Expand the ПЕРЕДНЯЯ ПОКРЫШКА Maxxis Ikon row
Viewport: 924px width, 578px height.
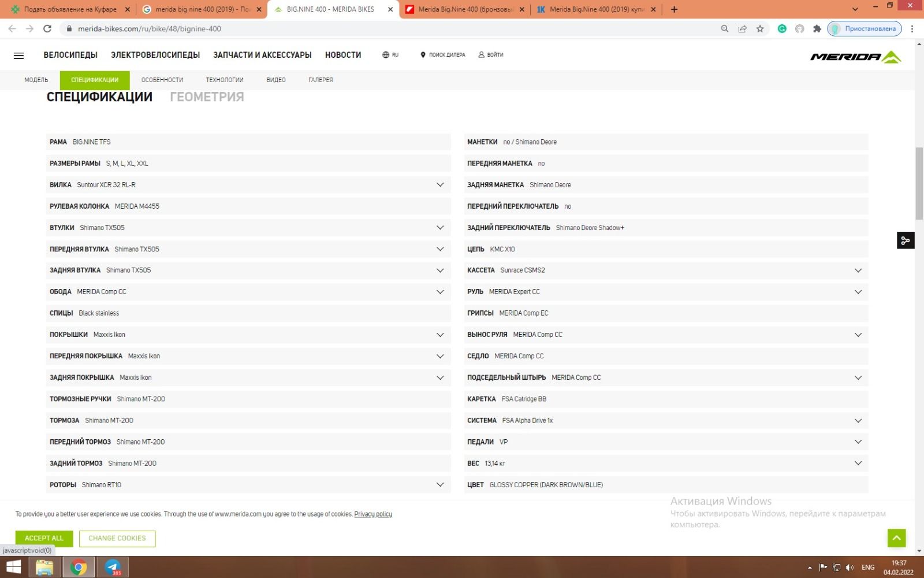[x=248, y=357]
